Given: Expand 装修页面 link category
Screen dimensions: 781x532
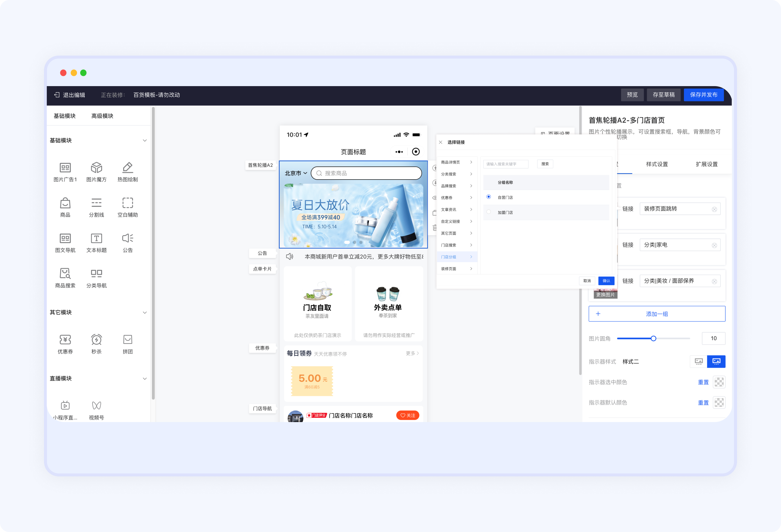Looking at the screenshot, I should click(x=457, y=269).
